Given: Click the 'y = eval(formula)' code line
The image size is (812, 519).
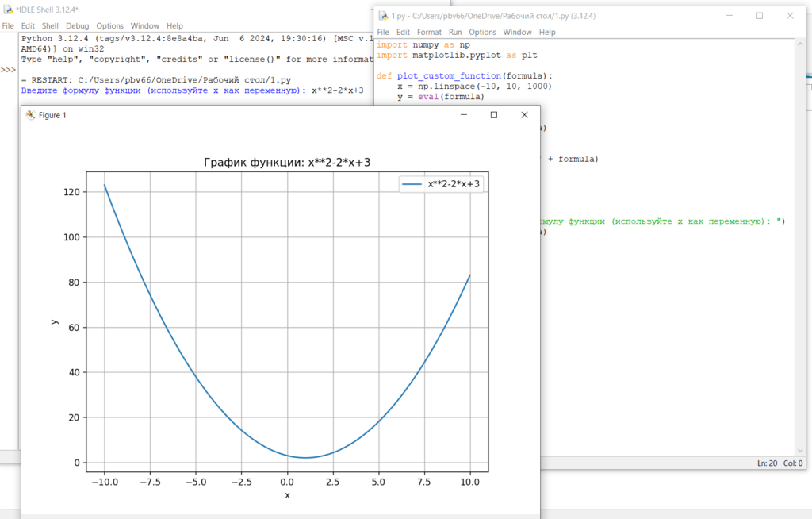Looking at the screenshot, I should point(441,97).
